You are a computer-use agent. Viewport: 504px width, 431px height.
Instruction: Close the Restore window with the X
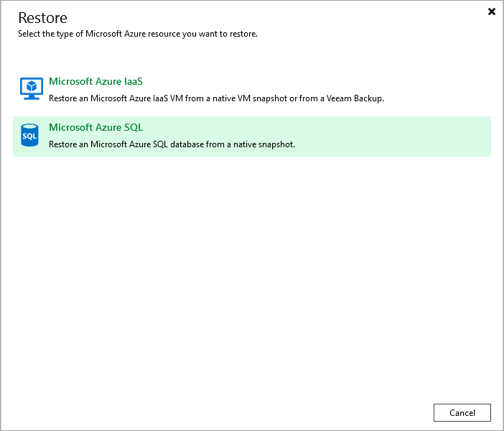492,11
